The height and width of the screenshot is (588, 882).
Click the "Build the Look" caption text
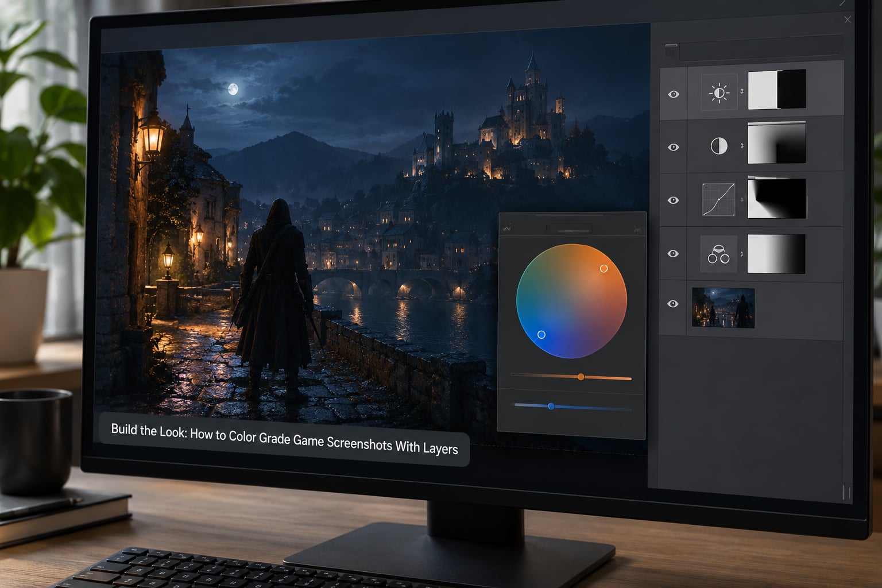tap(284, 439)
